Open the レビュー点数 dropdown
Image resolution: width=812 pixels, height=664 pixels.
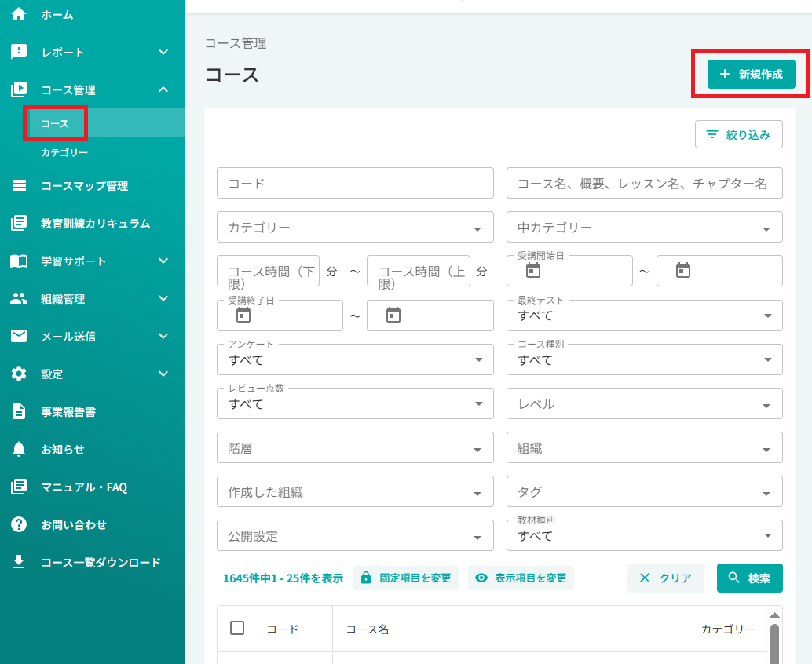click(x=355, y=403)
